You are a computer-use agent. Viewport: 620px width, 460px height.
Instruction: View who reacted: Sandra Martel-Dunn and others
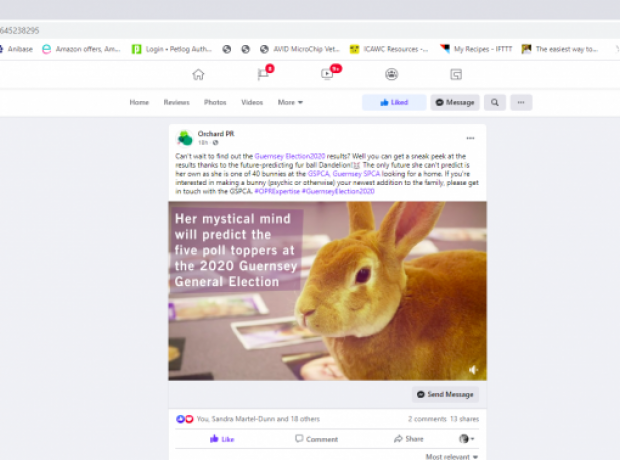pos(258,419)
